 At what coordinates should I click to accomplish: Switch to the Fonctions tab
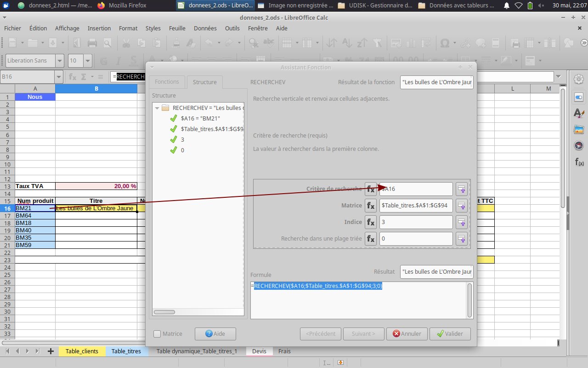(x=167, y=82)
